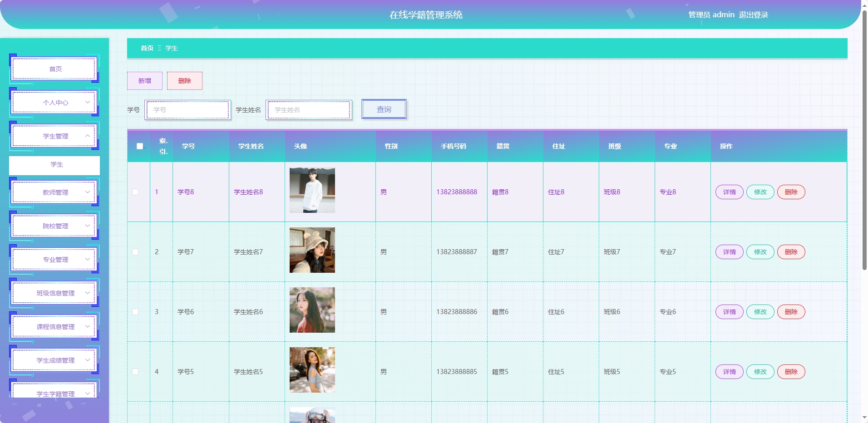Click 修改 for student 学号8
Image resolution: width=868 pixels, height=423 pixels.
coord(760,192)
